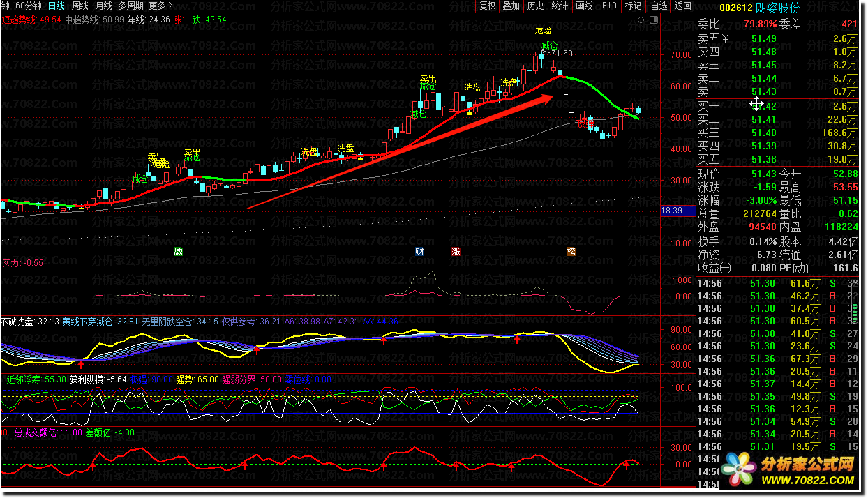
Task: Open the 统计 statistics button
Action: (x=560, y=6)
